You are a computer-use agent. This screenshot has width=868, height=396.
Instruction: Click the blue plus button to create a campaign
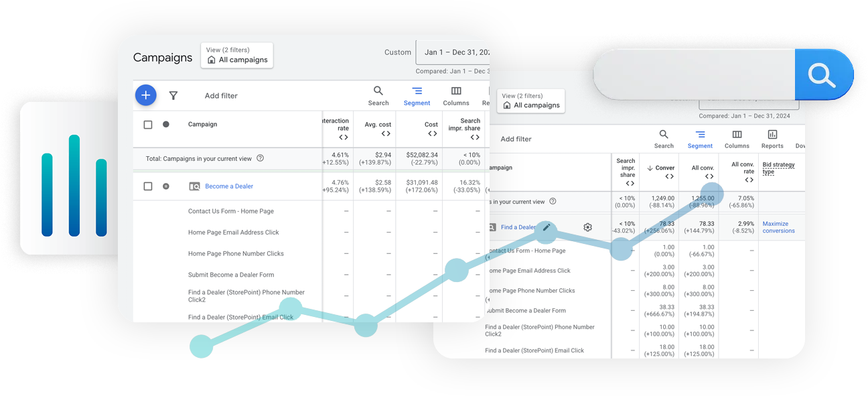[146, 95]
